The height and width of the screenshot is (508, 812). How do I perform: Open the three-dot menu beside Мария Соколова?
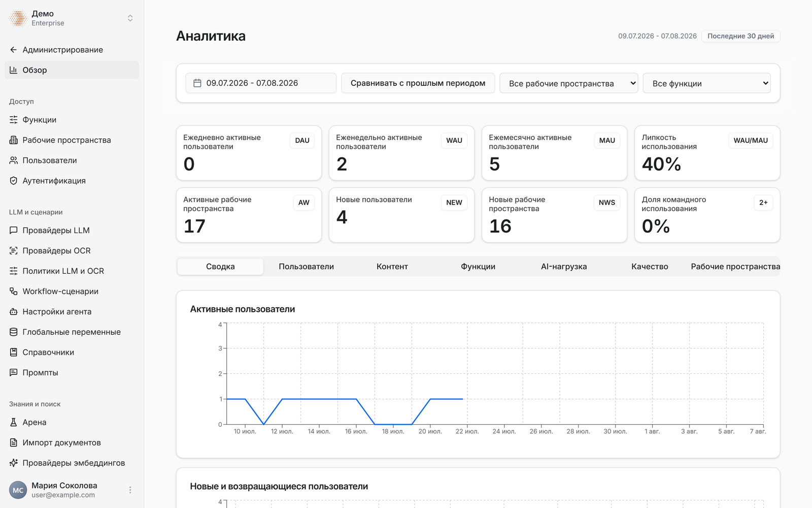tap(130, 490)
